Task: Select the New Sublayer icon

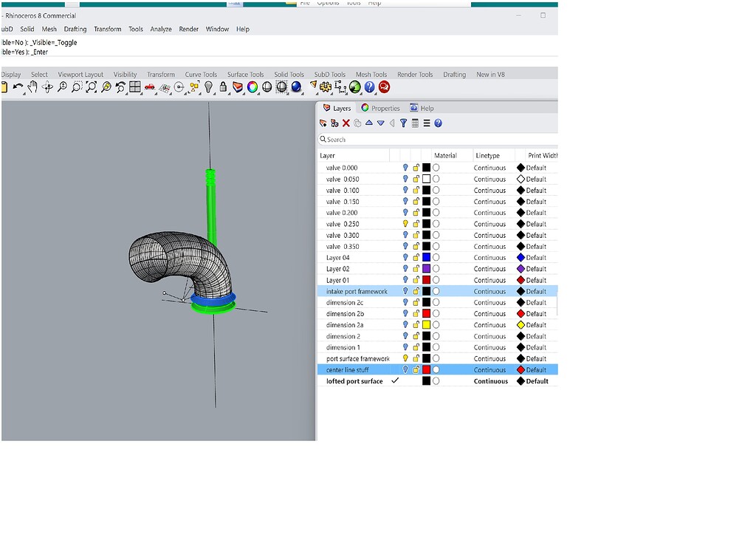Action: tap(334, 123)
